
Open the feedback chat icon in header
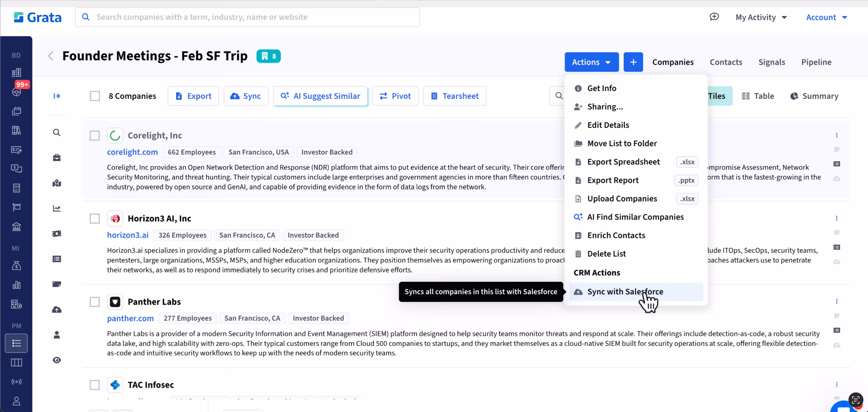tap(714, 17)
